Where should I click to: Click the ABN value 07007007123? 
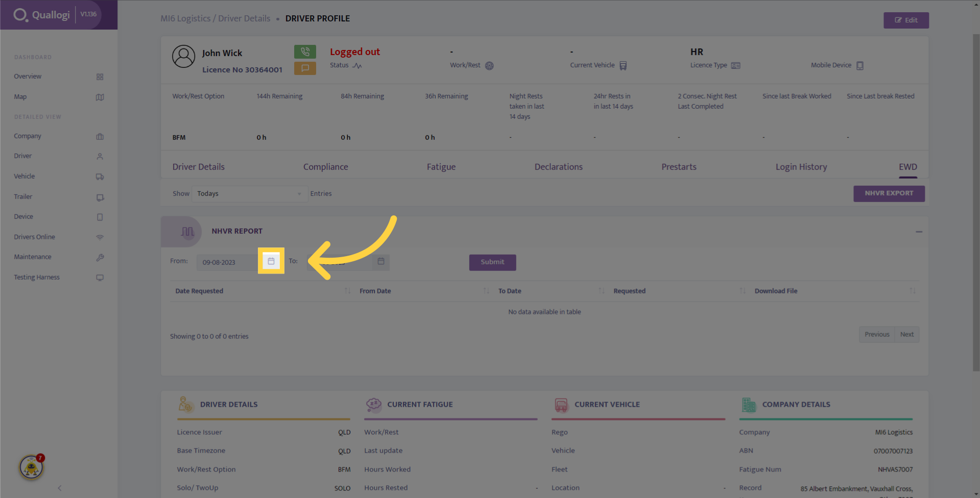[x=893, y=451]
